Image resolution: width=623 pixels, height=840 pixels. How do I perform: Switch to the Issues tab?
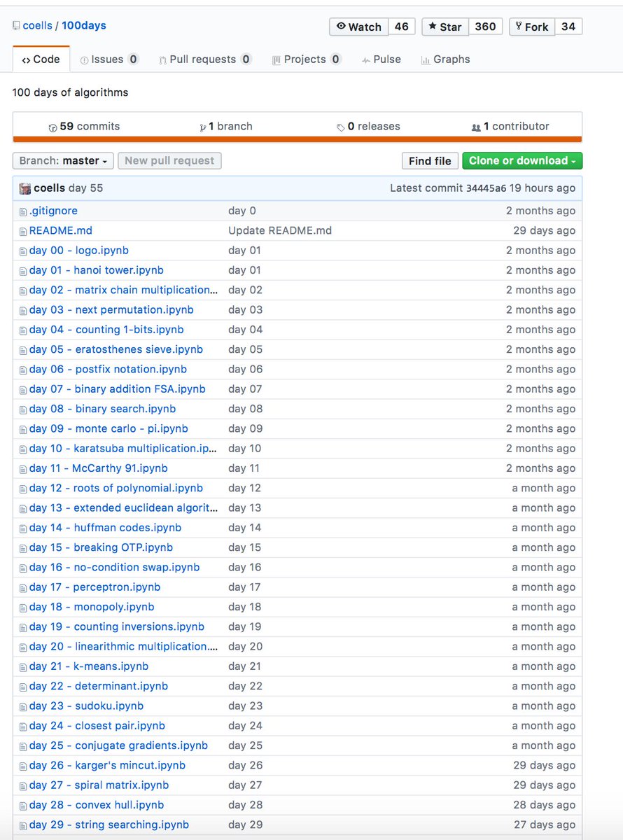pos(109,59)
